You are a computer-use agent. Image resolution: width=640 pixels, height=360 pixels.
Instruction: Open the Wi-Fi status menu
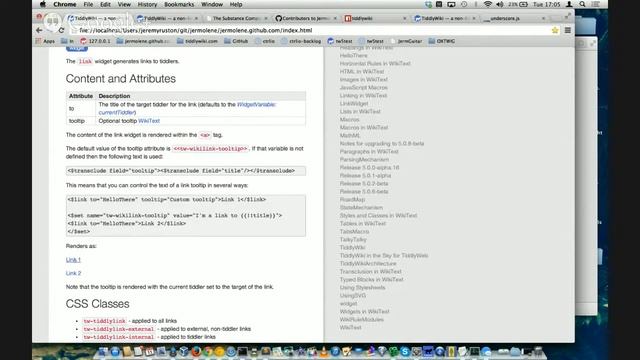coord(488,4)
